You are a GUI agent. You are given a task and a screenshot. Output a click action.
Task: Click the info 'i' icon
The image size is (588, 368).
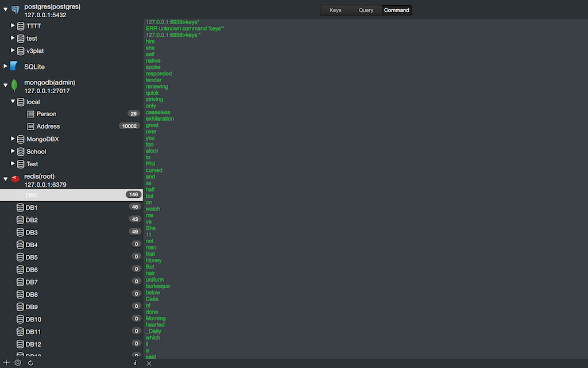[x=135, y=363]
